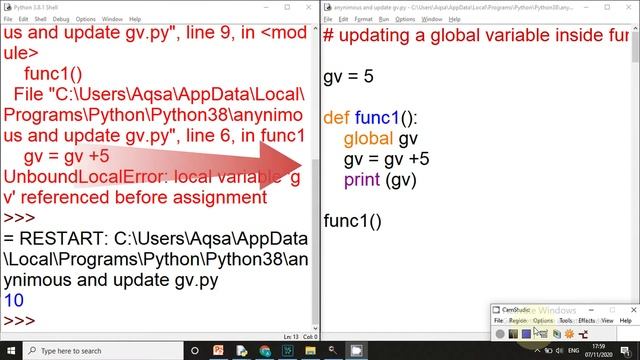Open Chrome from the taskbar
The width and height of the screenshot is (640, 360).
pos(264,351)
